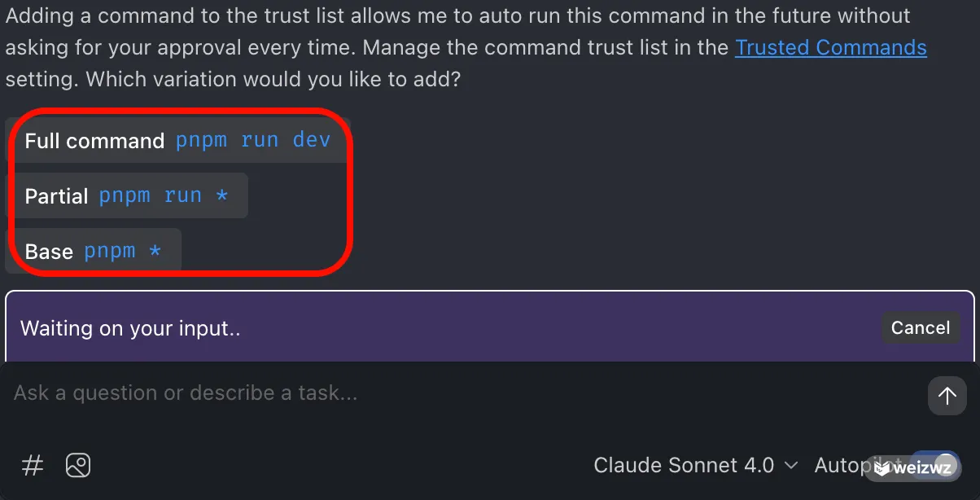Open the Claude Sonnet 4.0 model picker
The width and height of the screenshot is (980, 500).
click(696, 465)
